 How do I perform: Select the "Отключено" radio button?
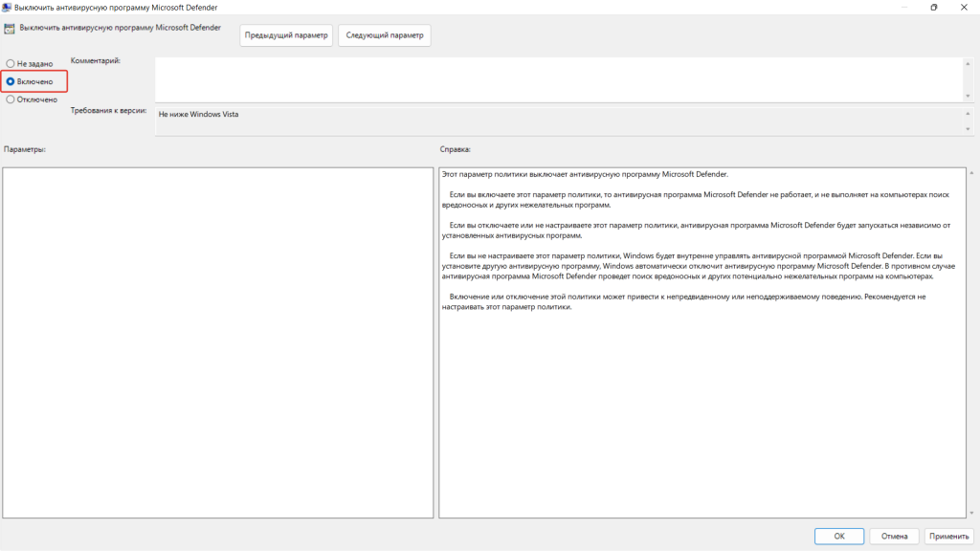11,99
